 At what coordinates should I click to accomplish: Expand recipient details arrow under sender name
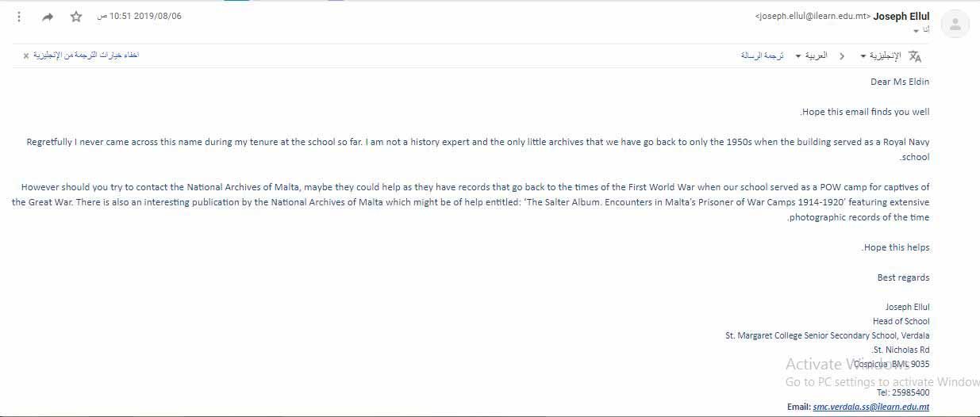(917, 31)
